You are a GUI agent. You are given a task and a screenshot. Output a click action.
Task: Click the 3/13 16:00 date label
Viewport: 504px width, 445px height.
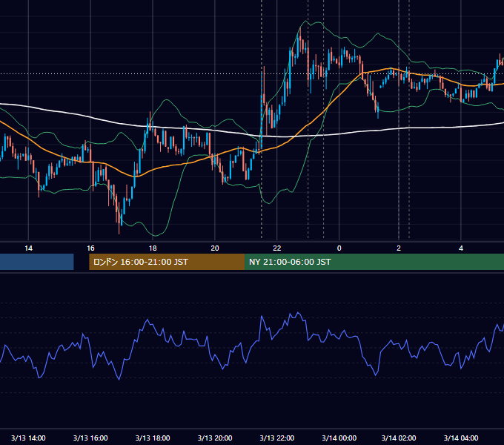click(x=90, y=438)
